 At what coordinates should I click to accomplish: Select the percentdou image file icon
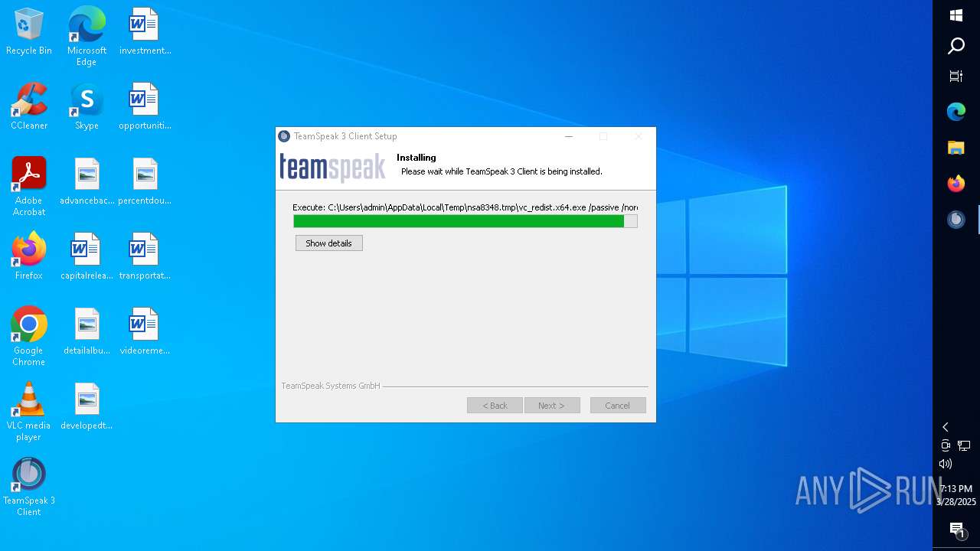[x=145, y=181]
